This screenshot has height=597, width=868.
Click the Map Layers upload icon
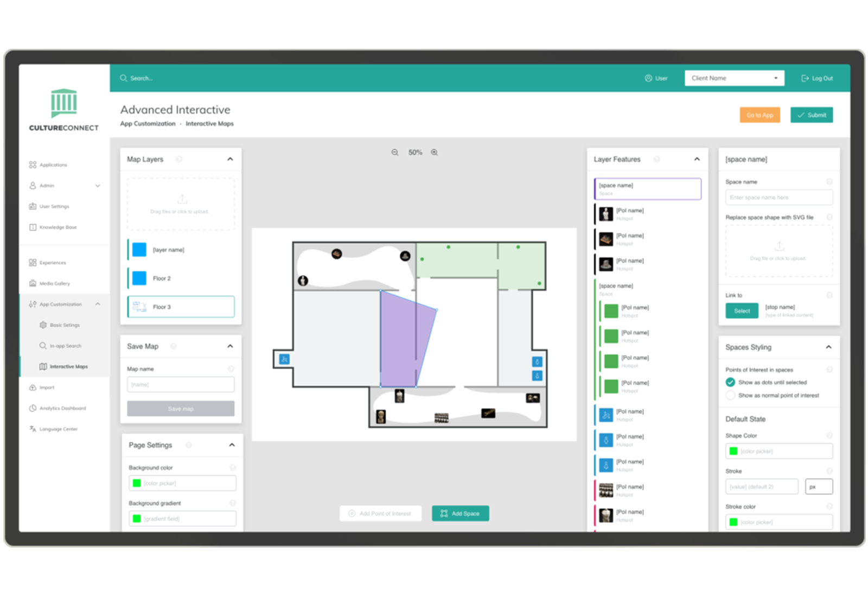182,199
